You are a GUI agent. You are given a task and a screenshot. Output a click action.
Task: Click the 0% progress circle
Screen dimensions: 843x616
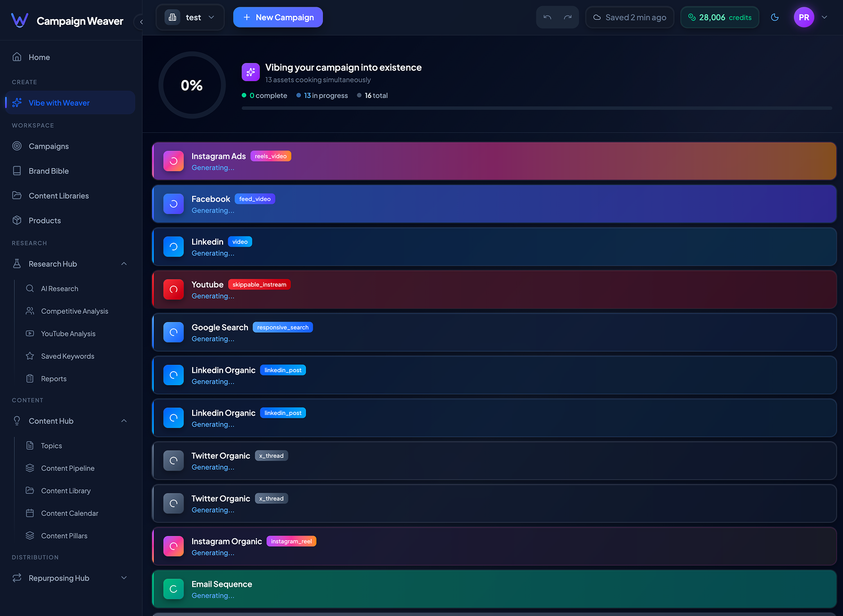(x=192, y=85)
